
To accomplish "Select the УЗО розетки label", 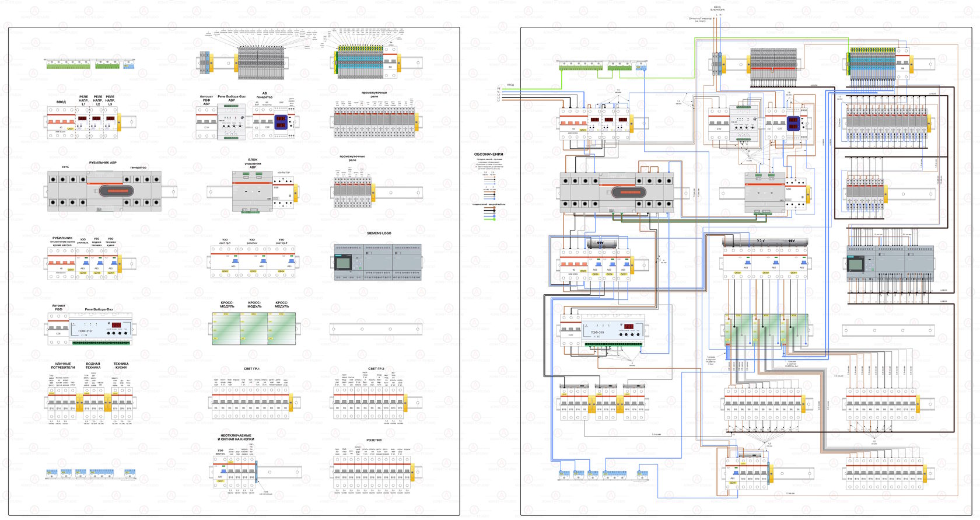I will (x=252, y=241).
